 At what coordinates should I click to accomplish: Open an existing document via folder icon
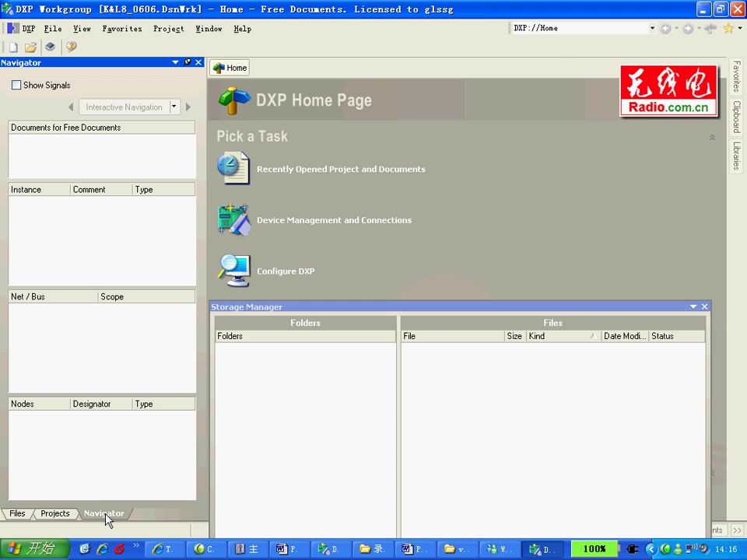tap(31, 47)
